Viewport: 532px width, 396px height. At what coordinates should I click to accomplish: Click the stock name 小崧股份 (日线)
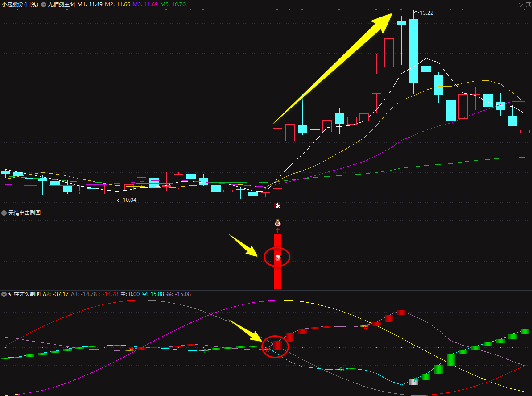tap(20, 4)
